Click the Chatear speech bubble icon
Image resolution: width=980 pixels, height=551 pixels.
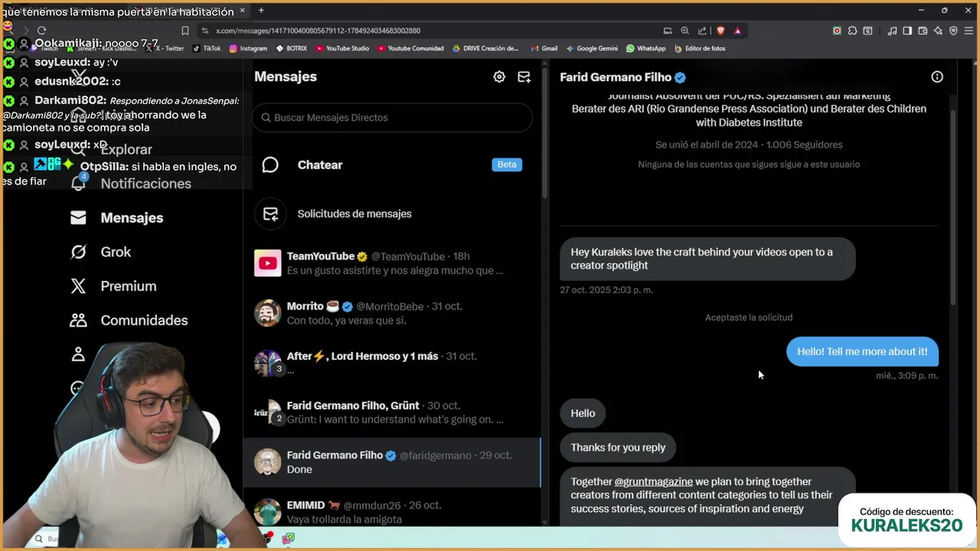270,165
